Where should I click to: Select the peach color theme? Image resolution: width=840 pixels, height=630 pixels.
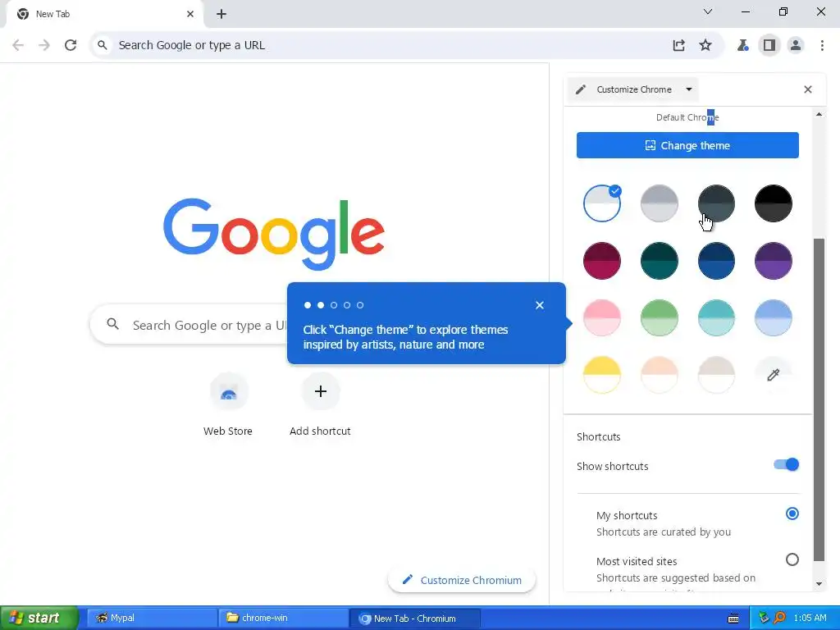(659, 374)
